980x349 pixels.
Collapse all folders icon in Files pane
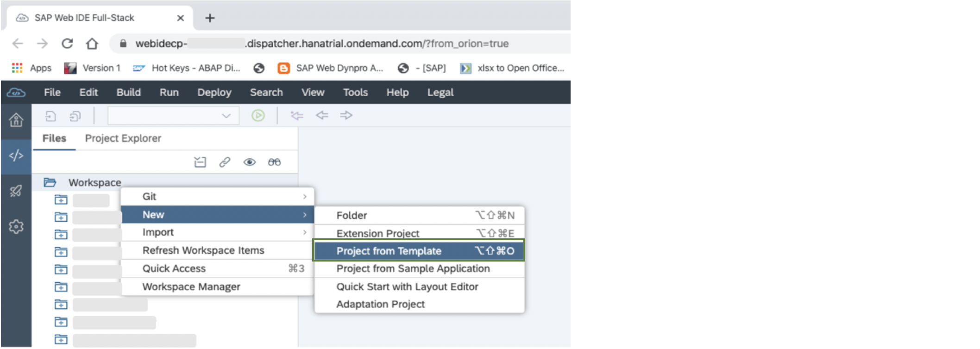200,162
